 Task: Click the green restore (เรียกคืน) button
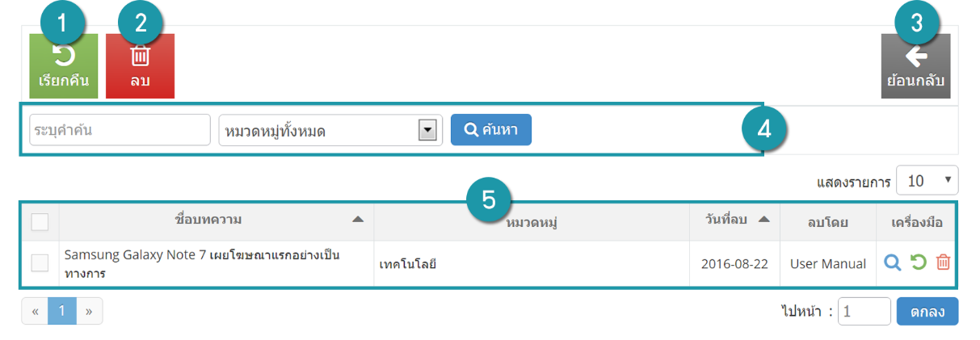[64, 66]
